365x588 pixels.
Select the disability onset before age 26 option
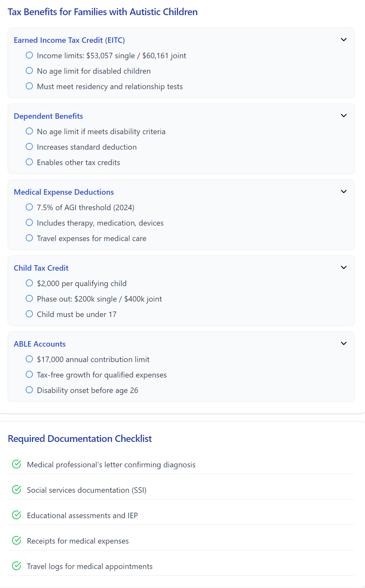(29, 390)
